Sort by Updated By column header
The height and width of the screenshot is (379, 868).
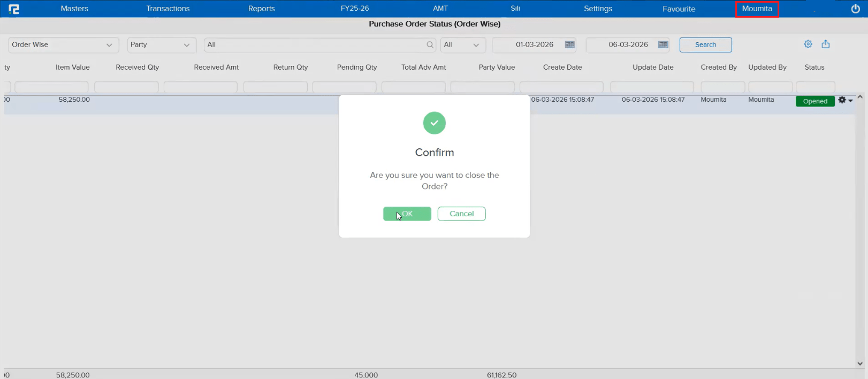[767, 67]
